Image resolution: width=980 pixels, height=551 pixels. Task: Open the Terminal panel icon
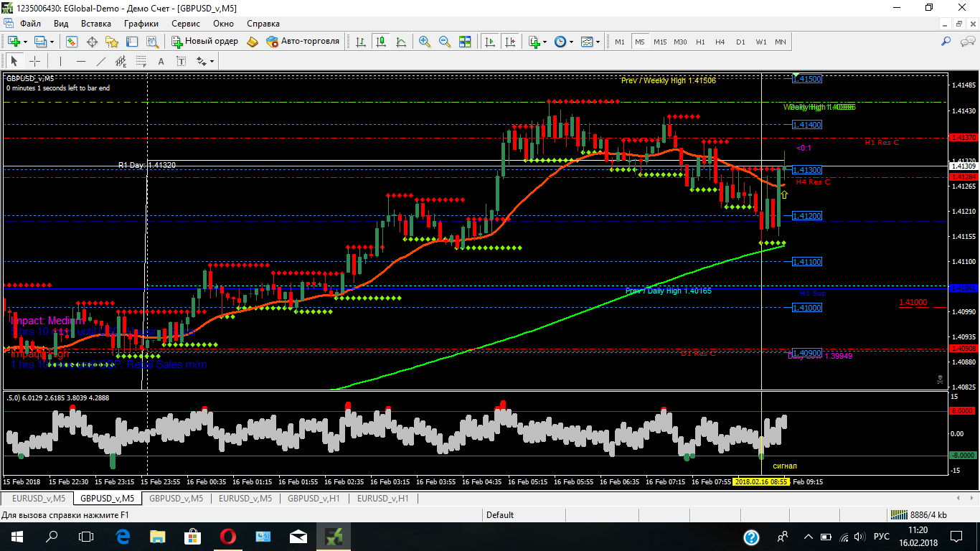[x=132, y=42]
